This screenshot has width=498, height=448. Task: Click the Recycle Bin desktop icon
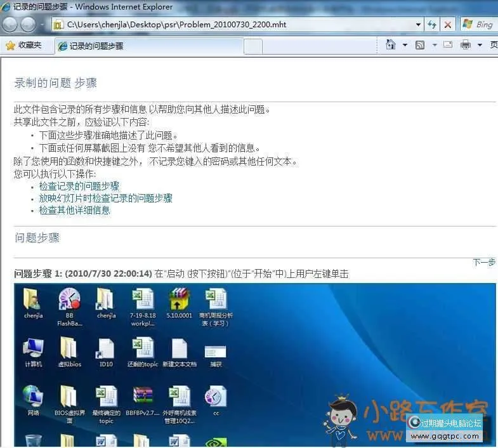pos(33,441)
